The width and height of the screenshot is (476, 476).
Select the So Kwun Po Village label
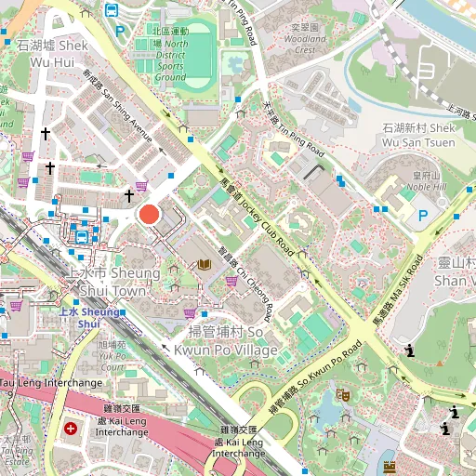pyautogui.click(x=226, y=341)
